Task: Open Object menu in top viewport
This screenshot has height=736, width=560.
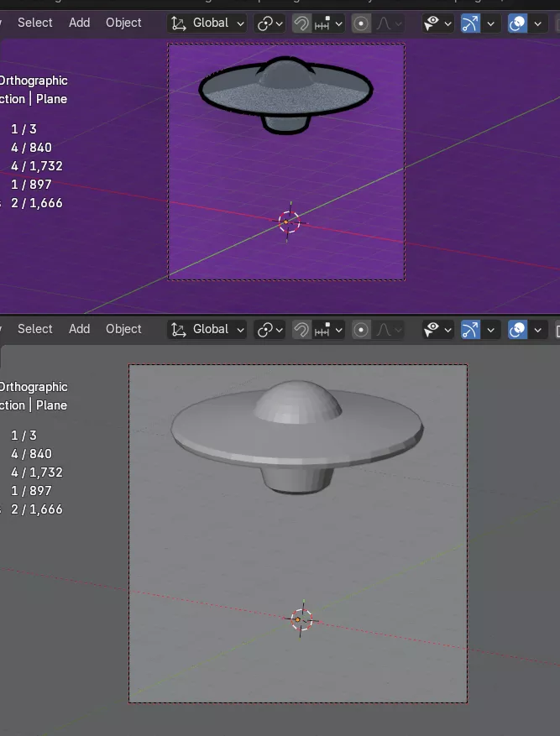Action: [x=123, y=23]
